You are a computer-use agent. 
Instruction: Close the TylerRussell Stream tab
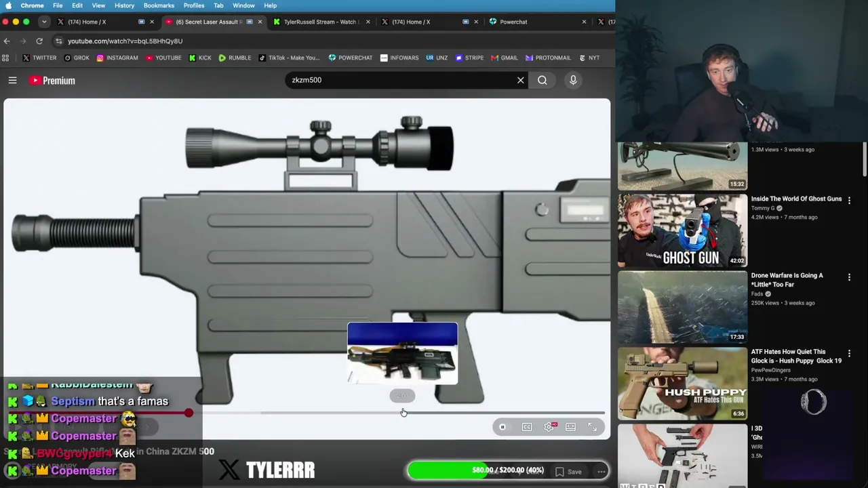tap(368, 22)
